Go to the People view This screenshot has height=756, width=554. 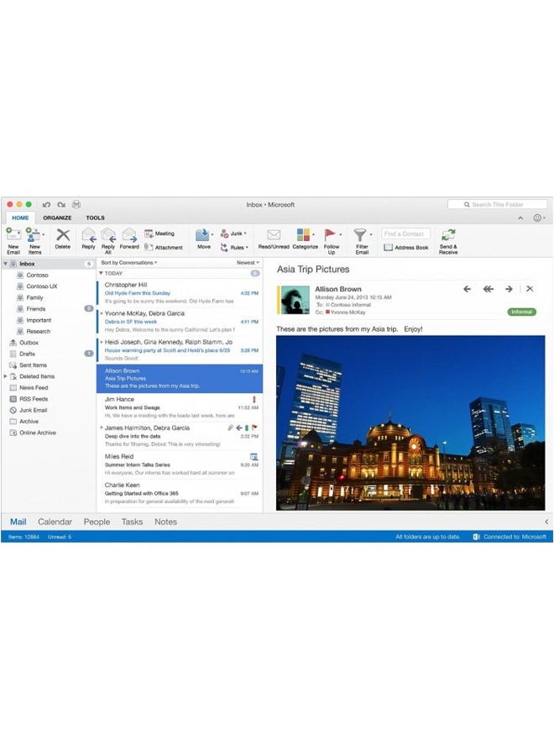(97, 522)
